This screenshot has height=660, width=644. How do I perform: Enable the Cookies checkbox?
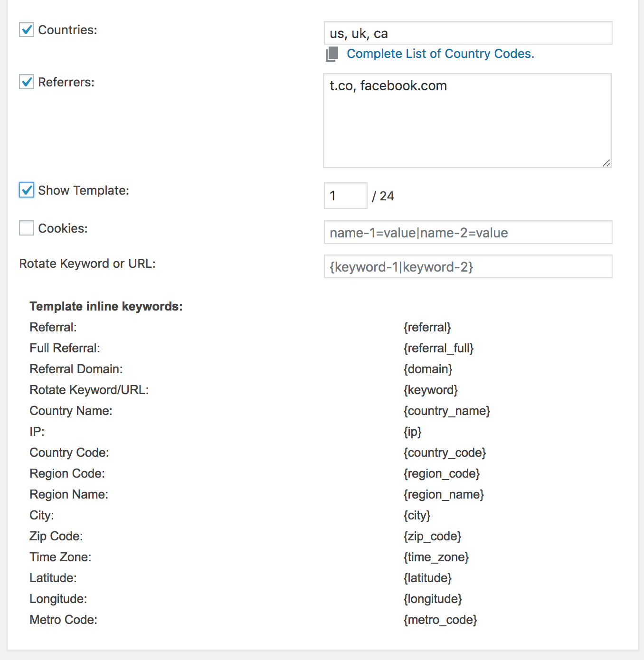tap(27, 228)
